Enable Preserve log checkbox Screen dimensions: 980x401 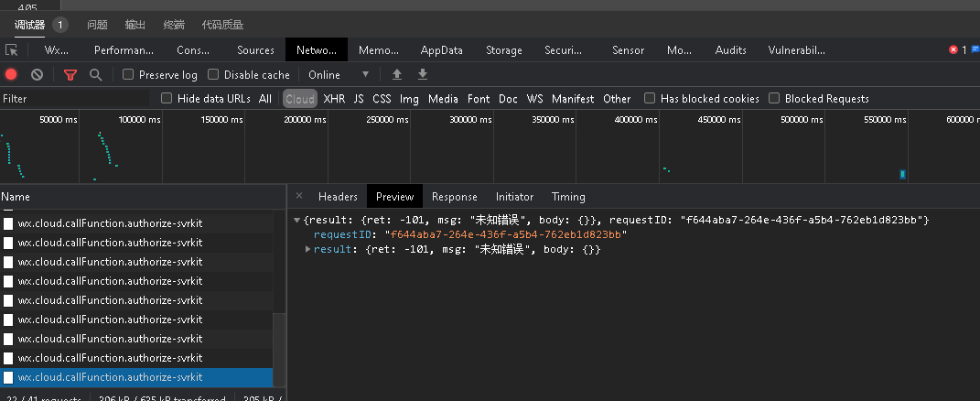point(129,75)
